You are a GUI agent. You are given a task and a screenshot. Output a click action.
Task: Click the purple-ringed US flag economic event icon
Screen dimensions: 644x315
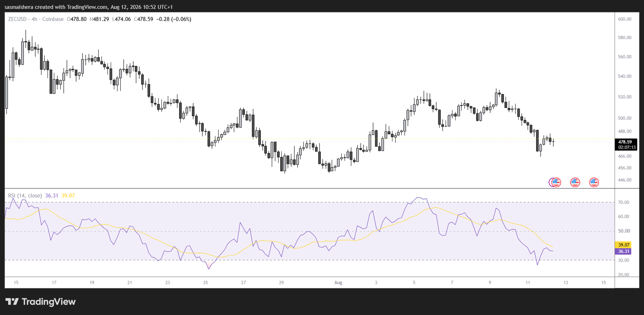(x=555, y=182)
